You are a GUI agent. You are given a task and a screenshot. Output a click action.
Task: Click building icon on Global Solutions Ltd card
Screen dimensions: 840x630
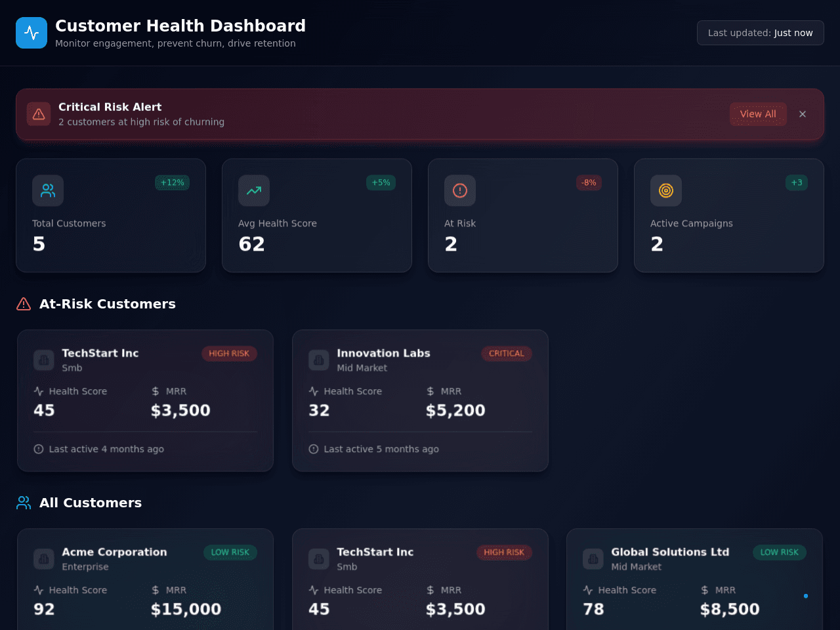pos(593,558)
